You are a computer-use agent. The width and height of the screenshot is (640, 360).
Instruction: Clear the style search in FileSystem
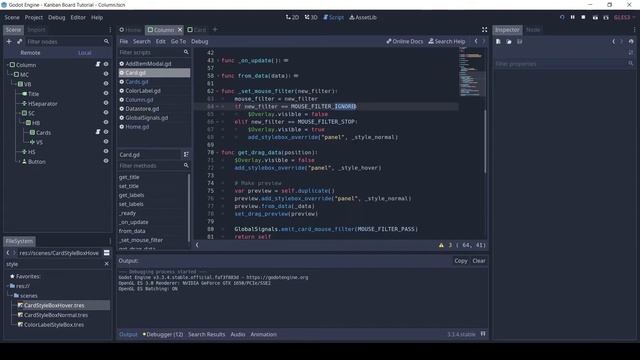point(107,264)
